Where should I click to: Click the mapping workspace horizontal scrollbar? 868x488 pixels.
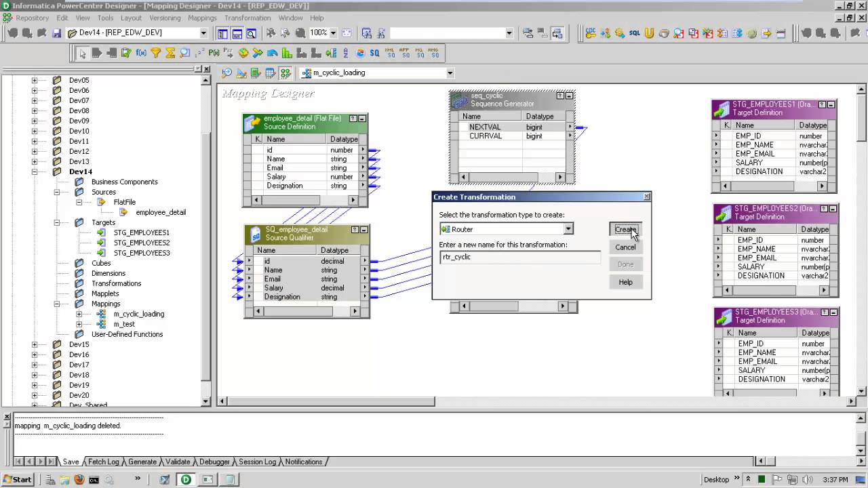[536, 401]
